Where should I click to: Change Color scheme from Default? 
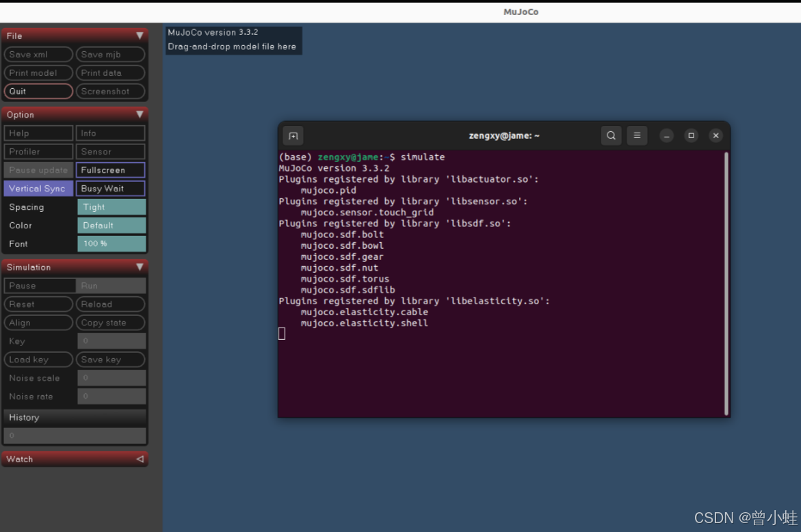[111, 225]
